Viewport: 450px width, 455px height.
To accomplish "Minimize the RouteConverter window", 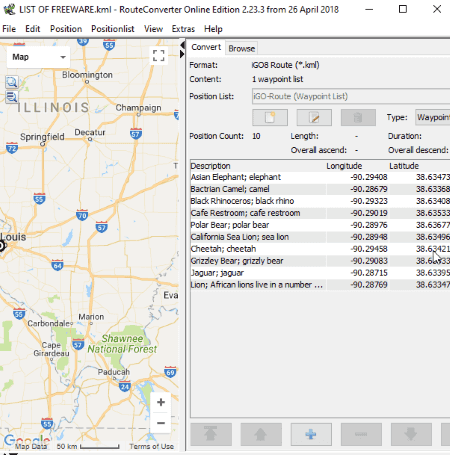I will pos(369,9).
